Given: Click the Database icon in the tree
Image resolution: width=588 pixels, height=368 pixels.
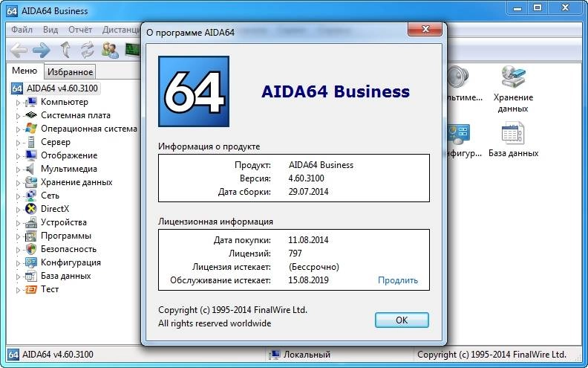Looking at the screenshot, I should tap(30, 276).
